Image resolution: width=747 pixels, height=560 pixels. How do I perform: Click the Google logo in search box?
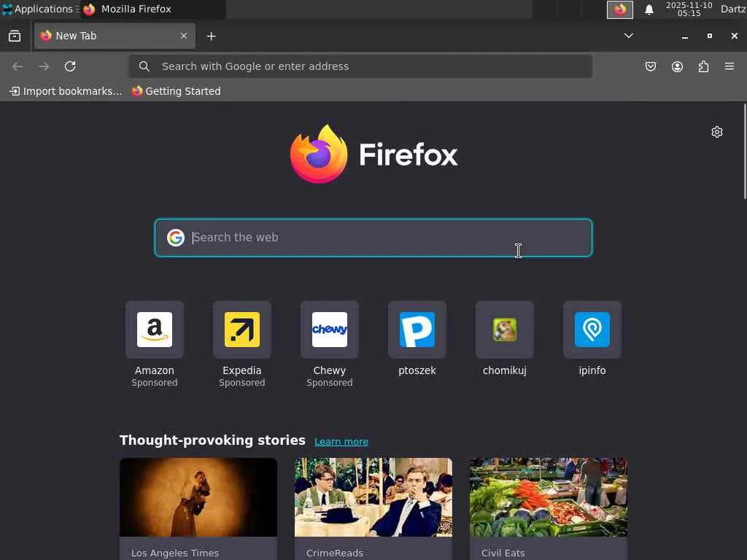[x=175, y=237]
